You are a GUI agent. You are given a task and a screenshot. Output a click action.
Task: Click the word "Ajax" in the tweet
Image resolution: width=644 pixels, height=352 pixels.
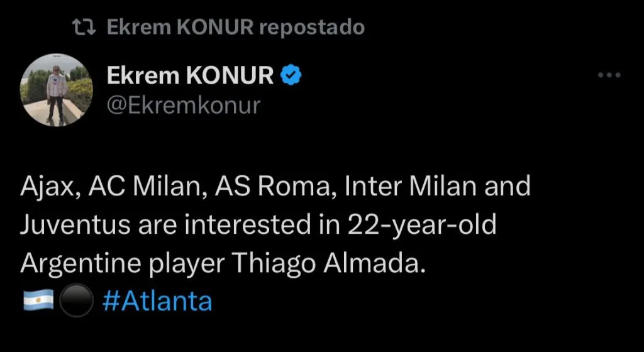tap(47, 188)
